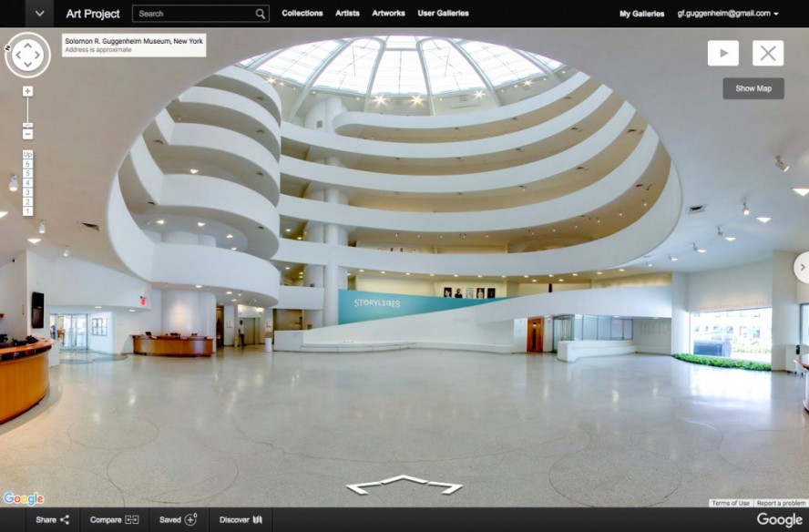Select floor 1 in level picker
Viewport: 809px width, 532px height.
coord(27,211)
